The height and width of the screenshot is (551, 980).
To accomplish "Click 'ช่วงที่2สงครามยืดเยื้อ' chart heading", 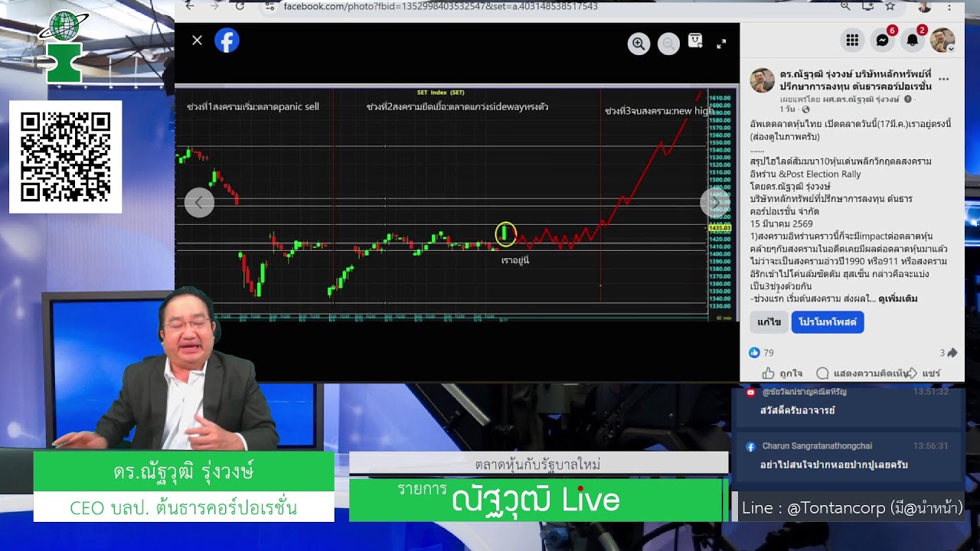I will tap(457, 107).
